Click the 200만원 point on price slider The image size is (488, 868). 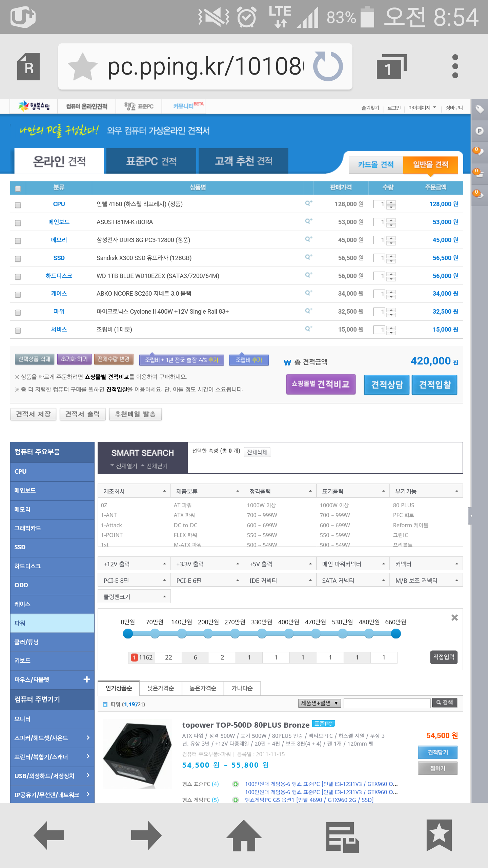point(208,633)
